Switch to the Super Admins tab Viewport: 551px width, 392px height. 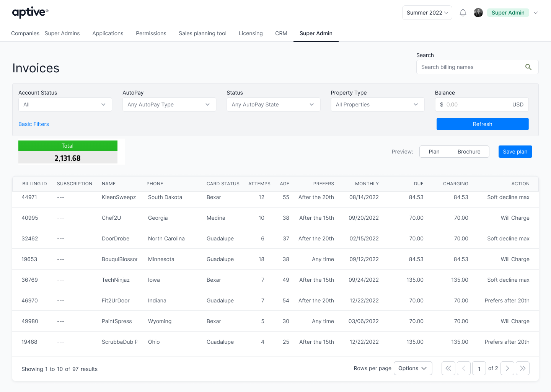[62, 33]
